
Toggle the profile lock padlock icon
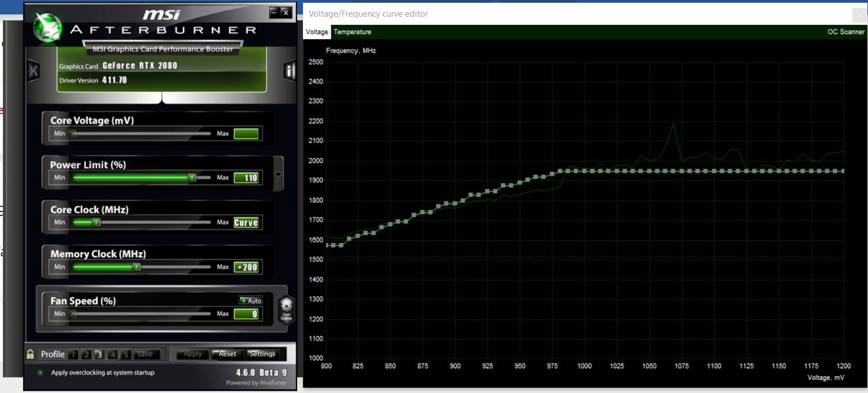pyautogui.click(x=30, y=354)
